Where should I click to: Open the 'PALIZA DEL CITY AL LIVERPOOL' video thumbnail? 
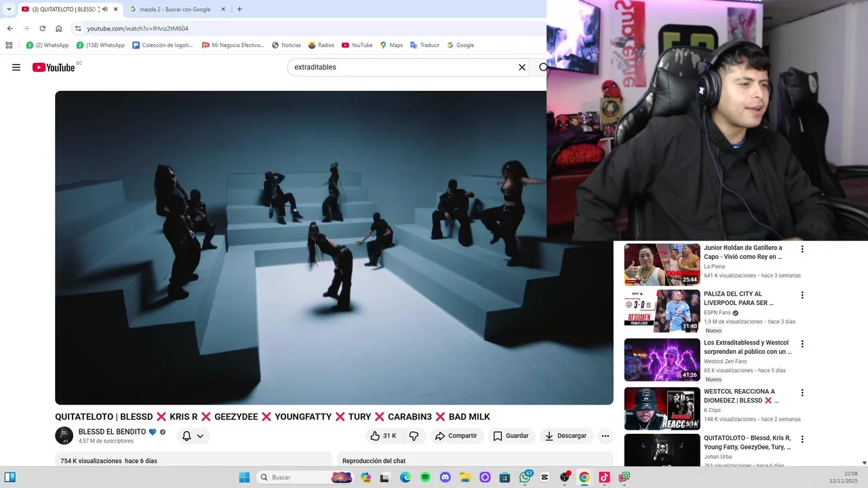(662, 311)
